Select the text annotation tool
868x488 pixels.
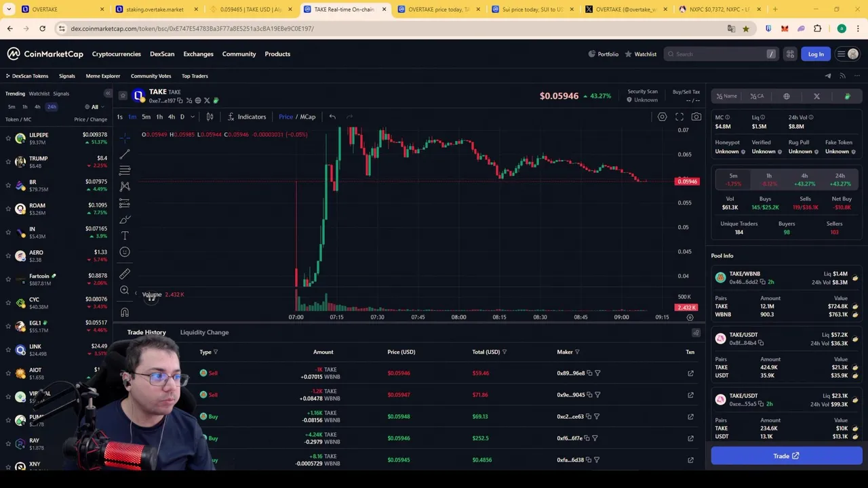(125, 236)
